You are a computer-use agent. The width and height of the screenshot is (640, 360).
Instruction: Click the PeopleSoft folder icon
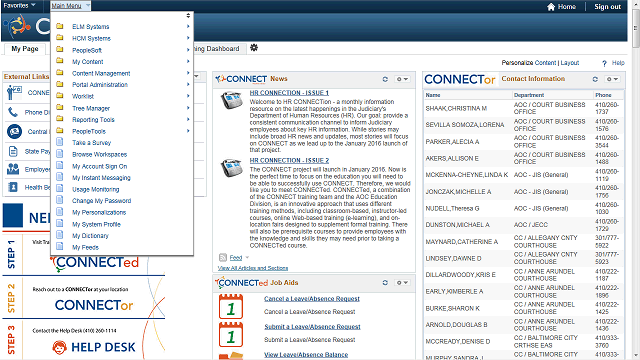tap(60, 49)
